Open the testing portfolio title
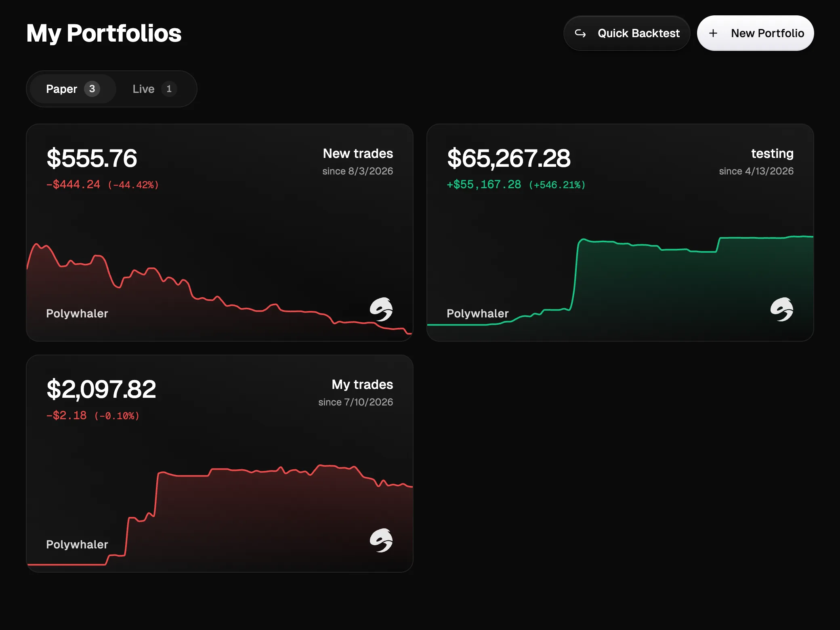 (x=772, y=153)
